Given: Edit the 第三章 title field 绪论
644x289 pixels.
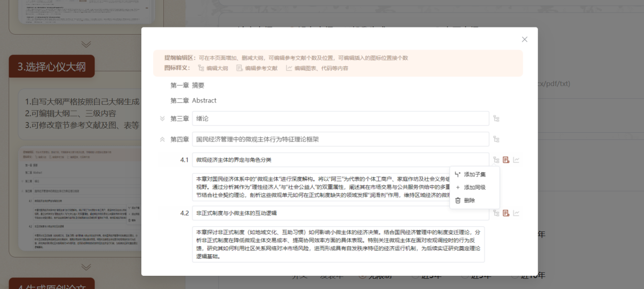Looking at the screenshot, I should coord(341,119).
